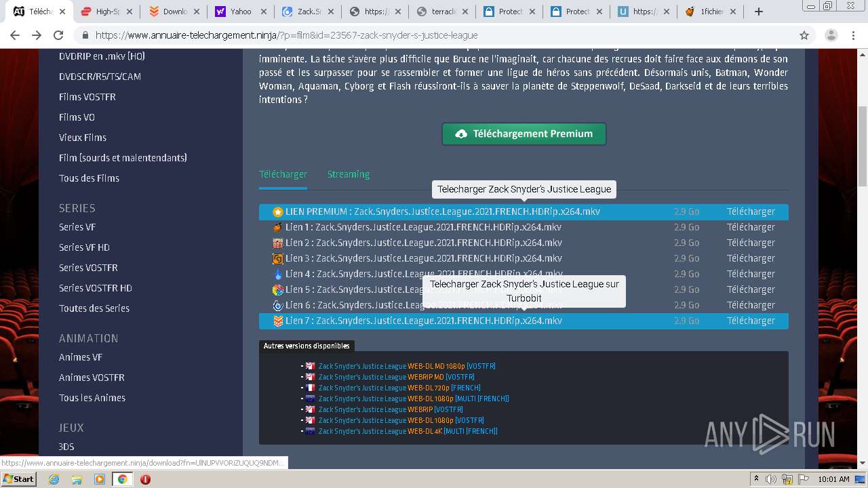Click the red Opera taskbar icon
This screenshot has height=488, width=868.
(x=145, y=479)
